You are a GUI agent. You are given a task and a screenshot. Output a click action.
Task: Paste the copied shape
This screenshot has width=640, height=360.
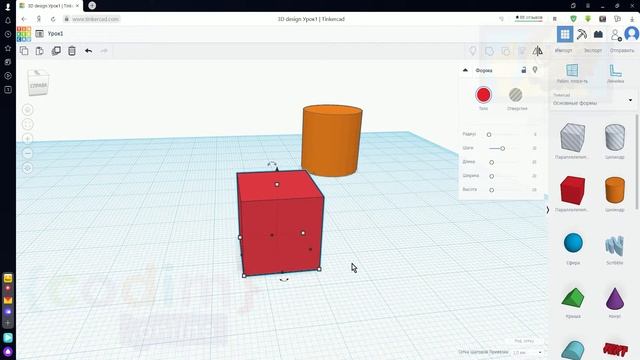click(40, 51)
